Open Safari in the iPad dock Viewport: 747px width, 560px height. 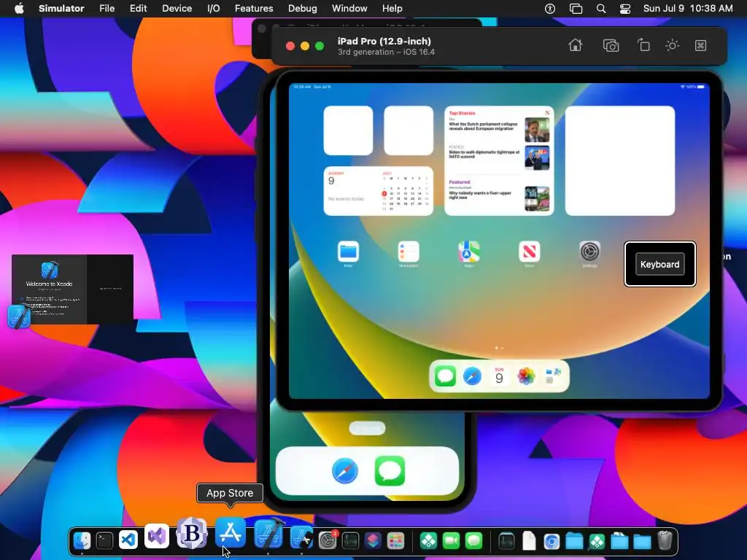472,376
